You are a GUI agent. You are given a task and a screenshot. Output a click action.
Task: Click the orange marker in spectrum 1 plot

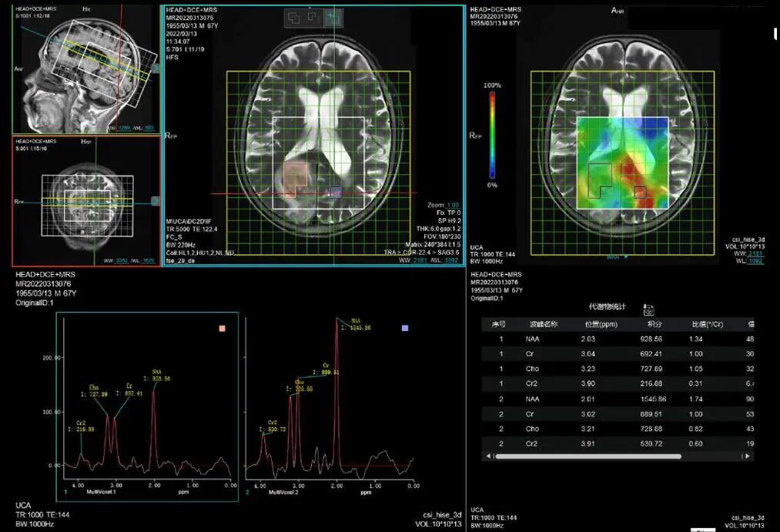coord(223,328)
